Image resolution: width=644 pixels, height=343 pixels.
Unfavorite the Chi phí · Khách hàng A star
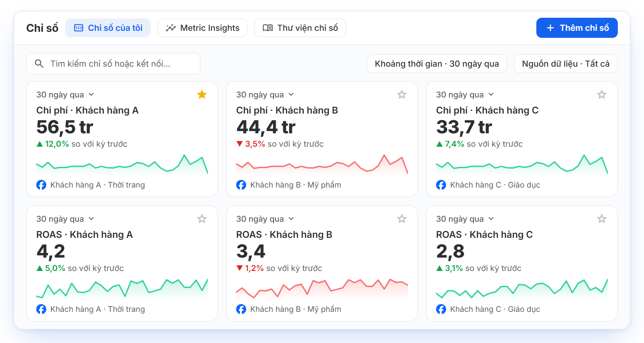tap(202, 94)
